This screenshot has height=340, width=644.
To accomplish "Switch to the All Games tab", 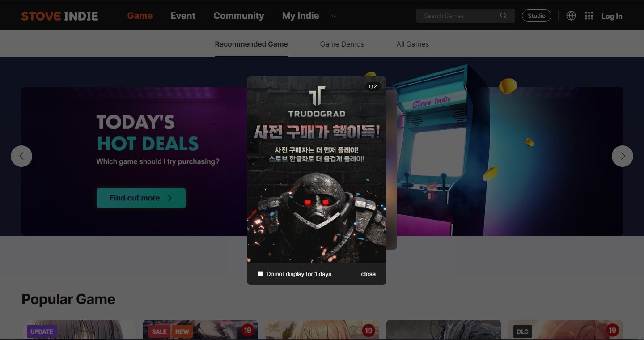I will click(412, 44).
